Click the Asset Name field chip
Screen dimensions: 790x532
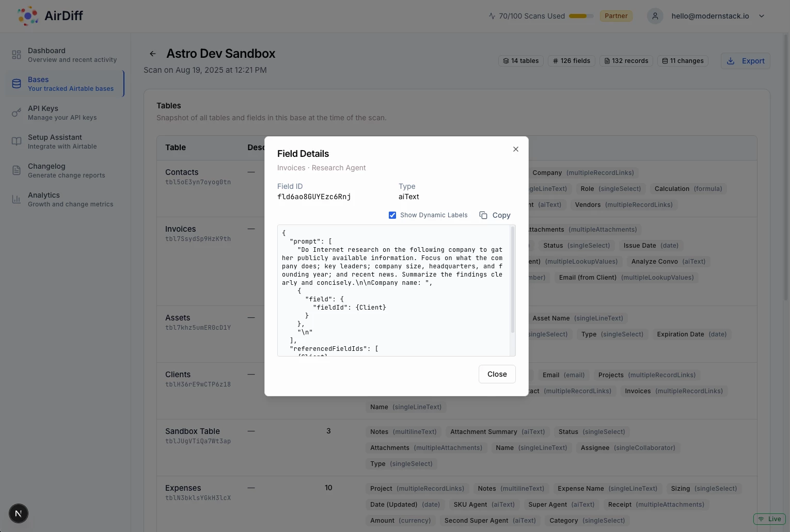(578, 318)
